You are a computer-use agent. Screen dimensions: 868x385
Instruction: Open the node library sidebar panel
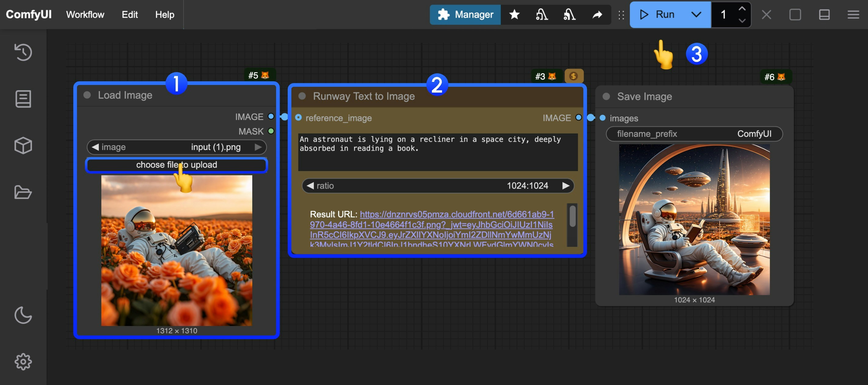(23, 99)
